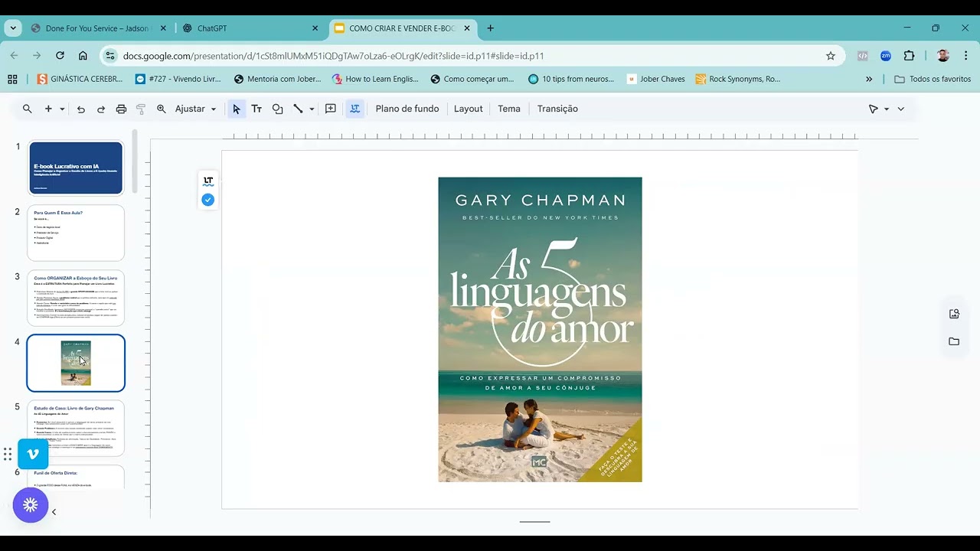Open Plano de fundo background options

(x=407, y=109)
